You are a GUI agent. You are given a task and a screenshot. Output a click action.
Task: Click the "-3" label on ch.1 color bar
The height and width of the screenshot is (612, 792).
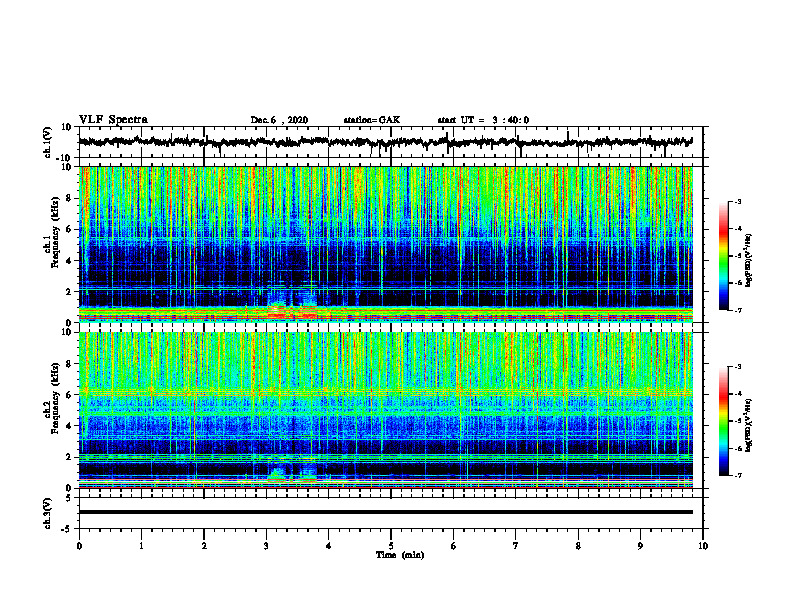pyautogui.click(x=737, y=201)
